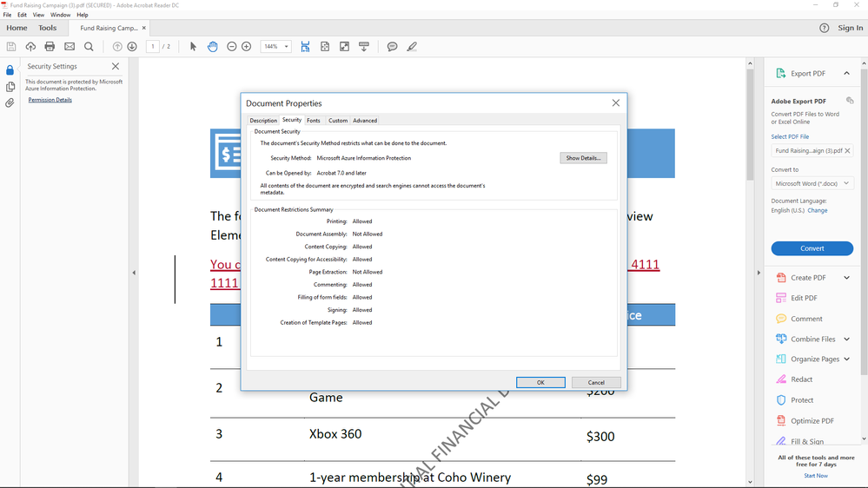Add a sticky note comment icon
Image resolution: width=868 pixels, height=488 pixels.
[x=392, y=47]
